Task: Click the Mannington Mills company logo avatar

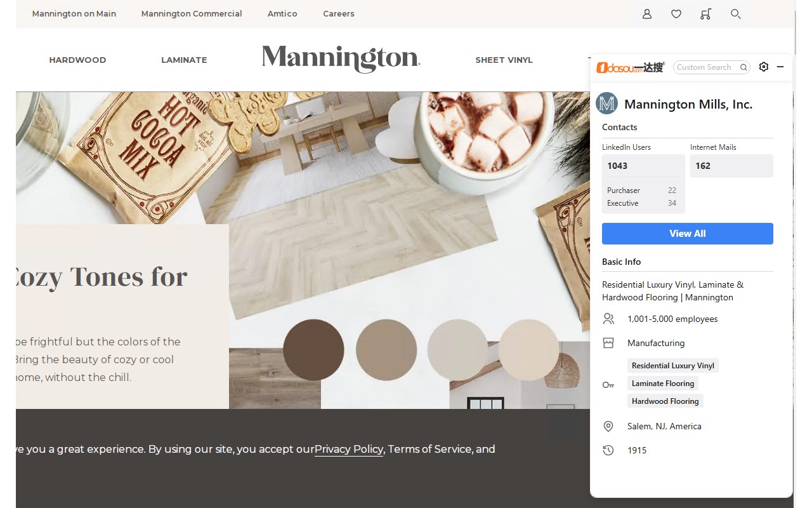Action: point(607,104)
